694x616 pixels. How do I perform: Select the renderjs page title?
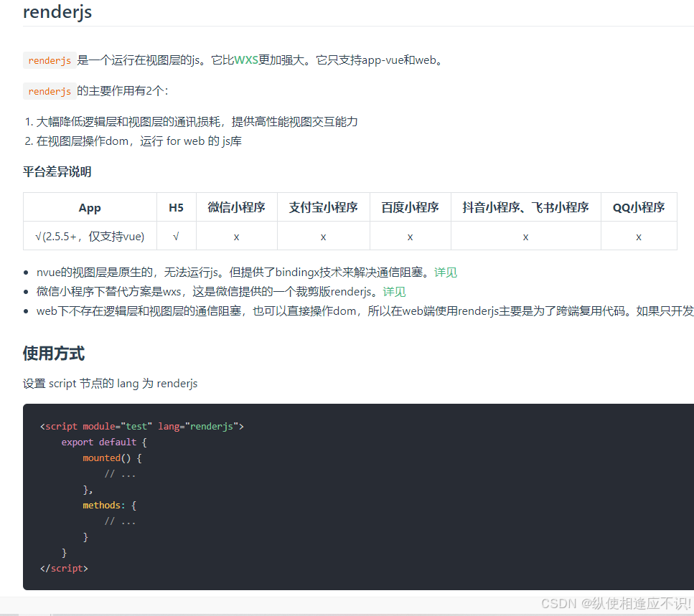(57, 12)
